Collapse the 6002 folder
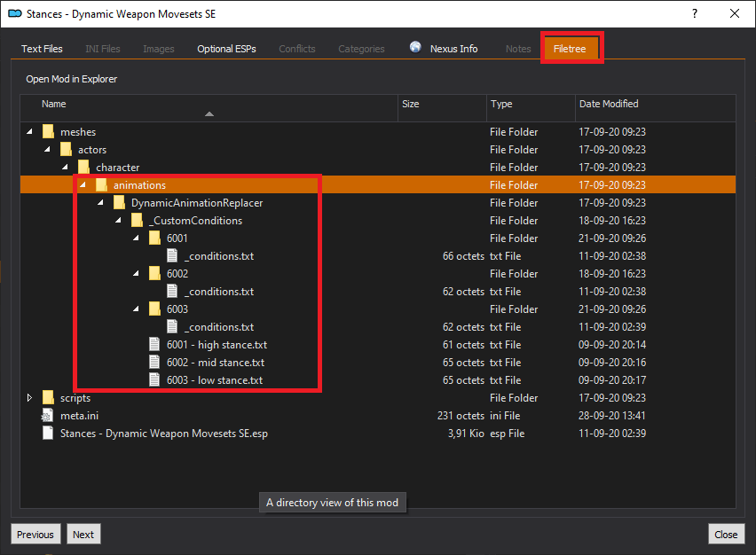This screenshot has height=555, width=756. point(136,273)
